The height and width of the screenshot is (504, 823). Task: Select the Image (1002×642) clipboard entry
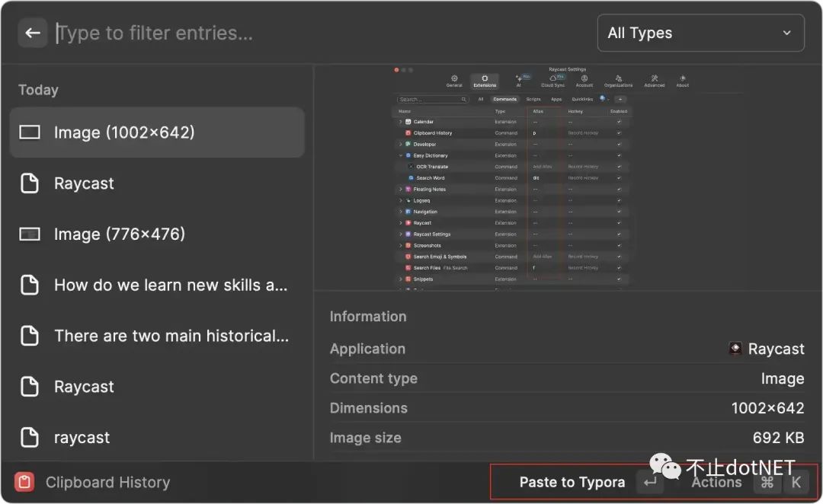(x=157, y=132)
